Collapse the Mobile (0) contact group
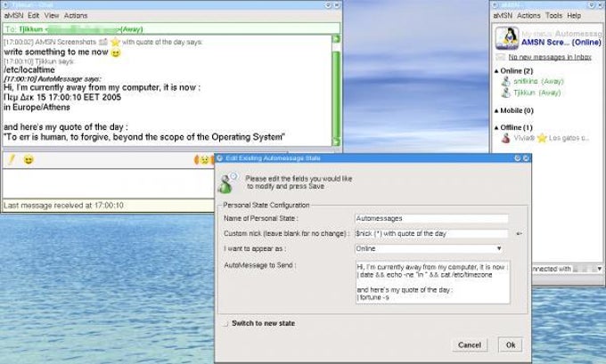 (496, 110)
